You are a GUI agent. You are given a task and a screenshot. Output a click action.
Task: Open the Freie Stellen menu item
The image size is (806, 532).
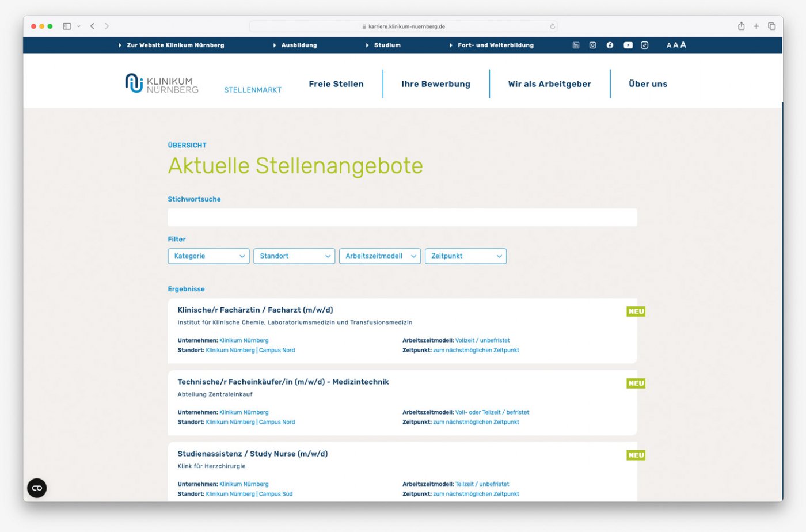tap(336, 84)
